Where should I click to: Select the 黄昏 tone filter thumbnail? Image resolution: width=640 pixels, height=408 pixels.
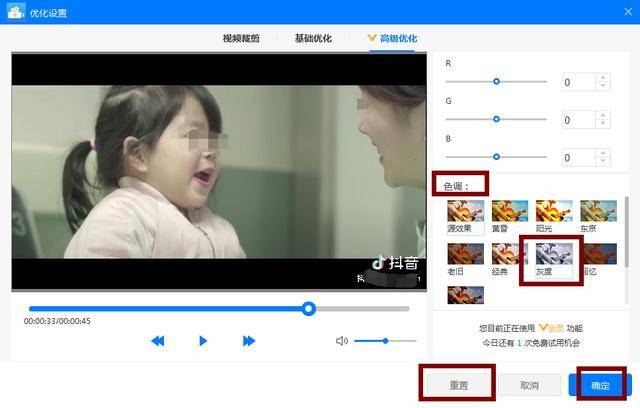click(510, 211)
